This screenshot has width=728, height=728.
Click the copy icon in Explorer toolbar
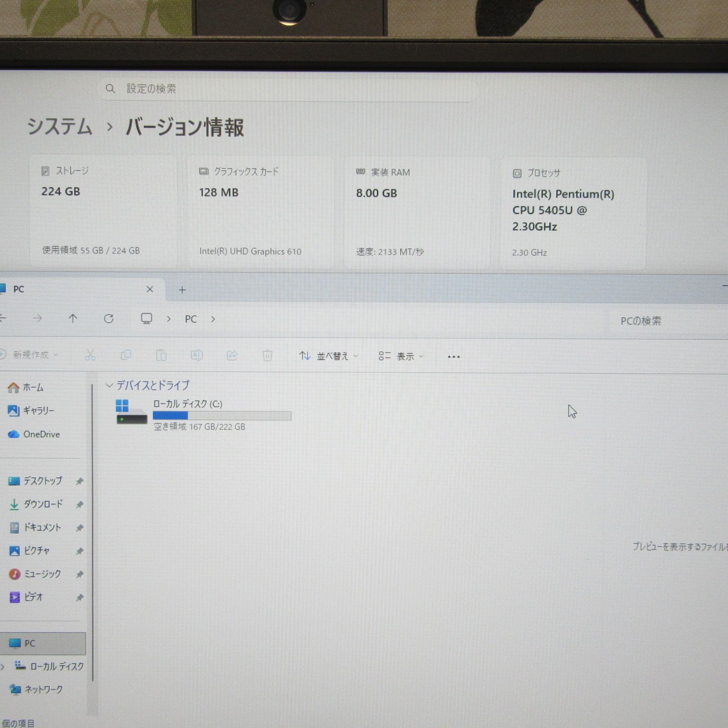coord(126,355)
